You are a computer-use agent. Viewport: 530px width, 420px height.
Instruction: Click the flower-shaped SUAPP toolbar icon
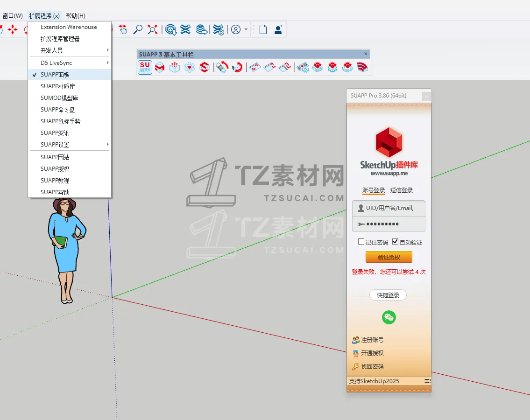tap(190, 67)
